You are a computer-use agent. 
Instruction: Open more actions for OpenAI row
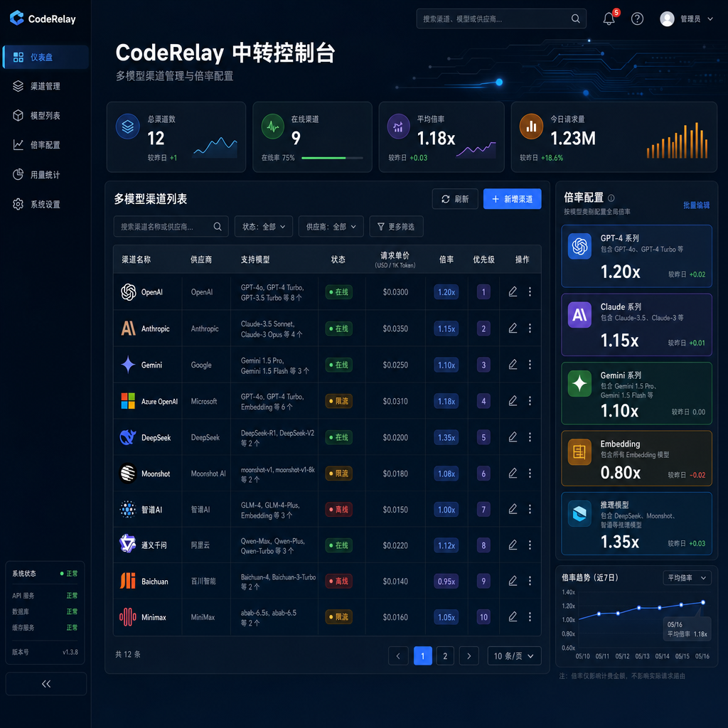pyautogui.click(x=530, y=291)
